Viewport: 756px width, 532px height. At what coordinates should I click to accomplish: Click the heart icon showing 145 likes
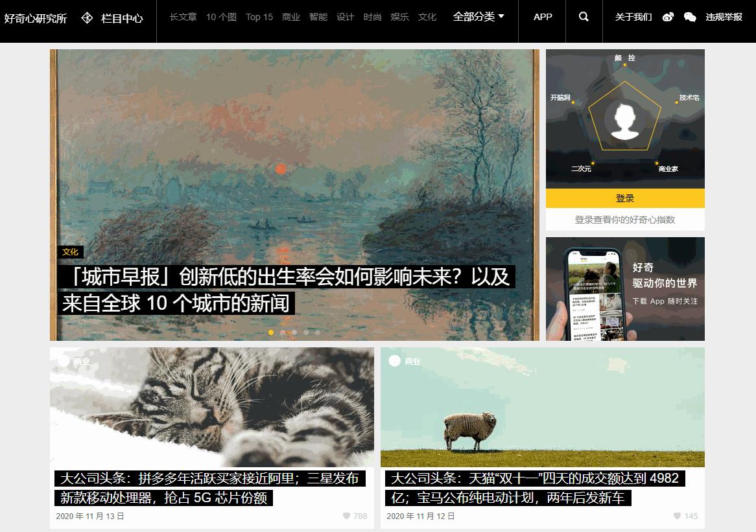click(678, 516)
